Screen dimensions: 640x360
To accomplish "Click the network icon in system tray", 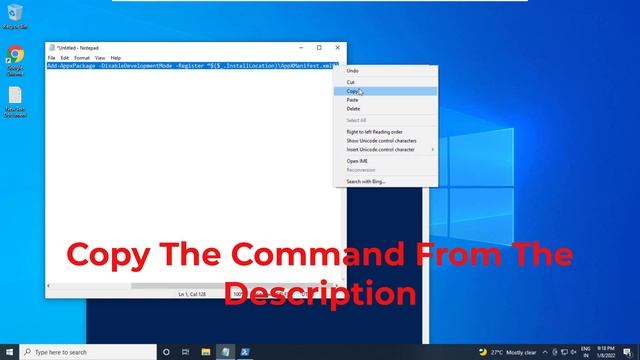I will coord(564,352).
